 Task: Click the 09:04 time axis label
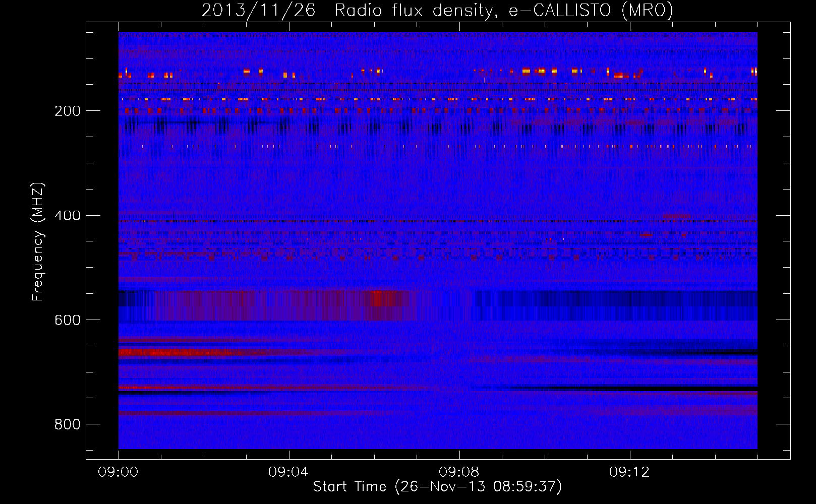[289, 472]
